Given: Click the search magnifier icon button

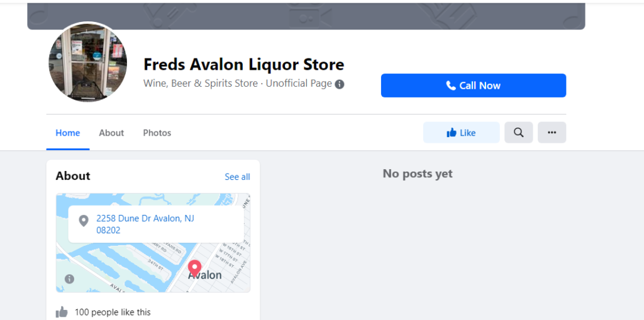Looking at the screenshot, I should tap(518, 133).
